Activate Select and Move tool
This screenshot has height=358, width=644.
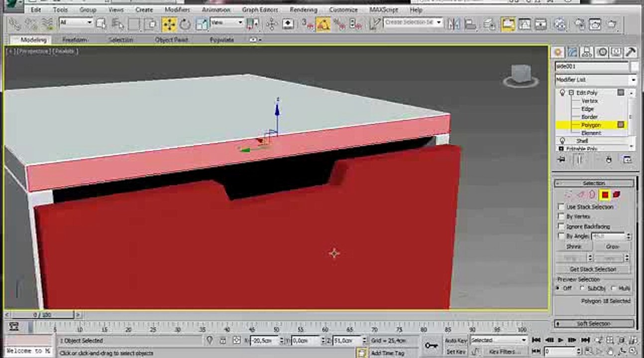169,24
